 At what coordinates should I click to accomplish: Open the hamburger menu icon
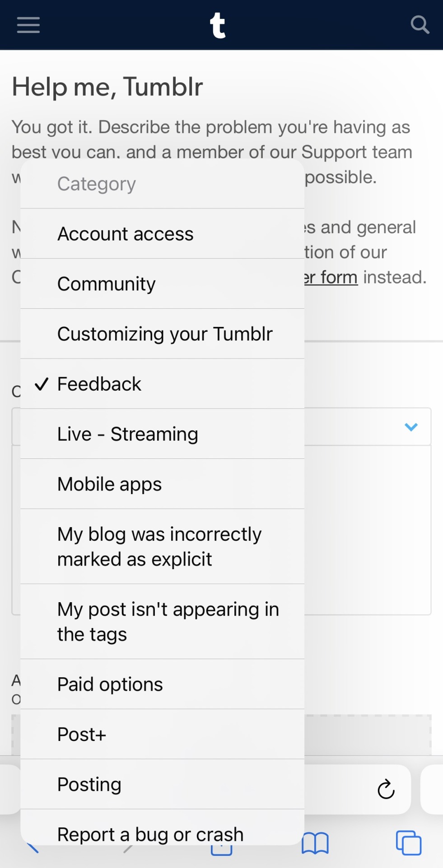point(28,25)
